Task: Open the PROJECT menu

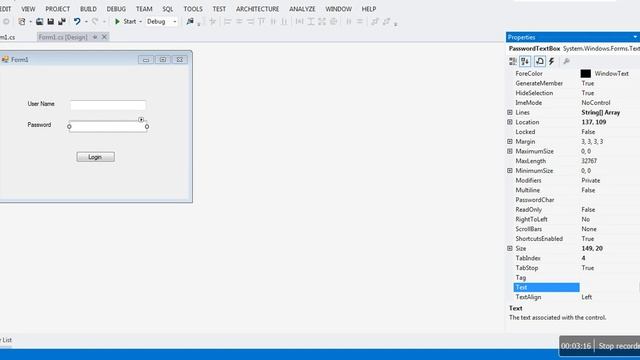Action: click(58, 9)
